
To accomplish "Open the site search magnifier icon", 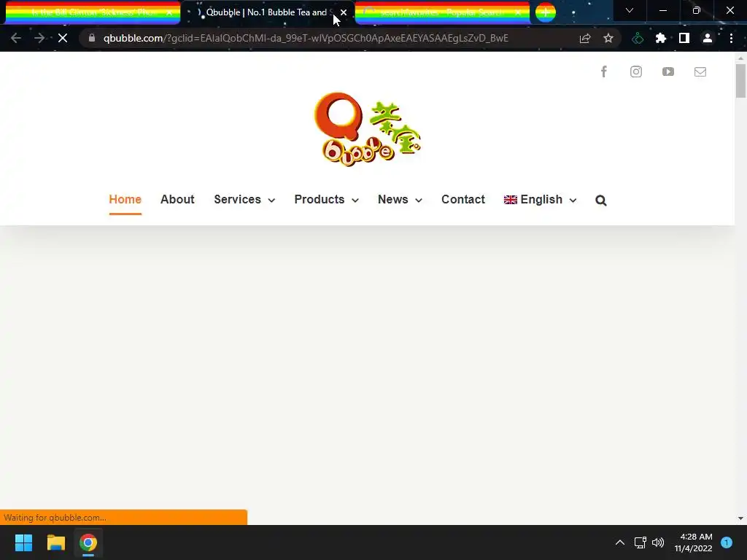I will coord(601,201).
